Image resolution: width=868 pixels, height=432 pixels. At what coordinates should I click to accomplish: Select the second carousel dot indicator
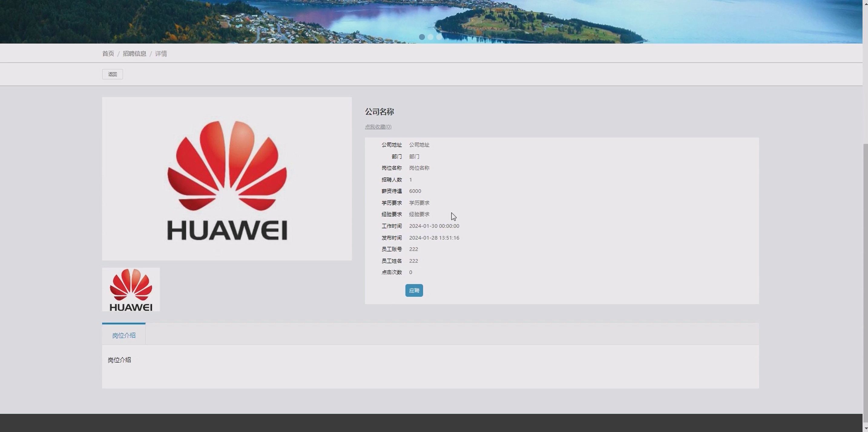click(430, 37)
